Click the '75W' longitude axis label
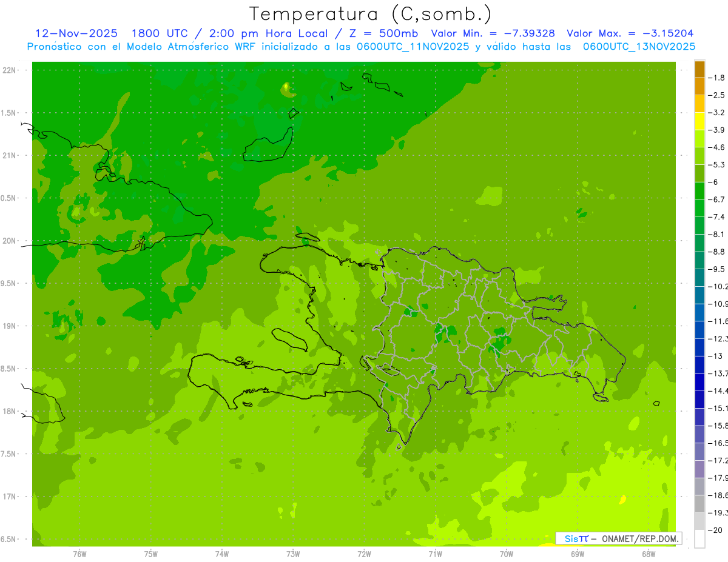 [x=150, y=554]
